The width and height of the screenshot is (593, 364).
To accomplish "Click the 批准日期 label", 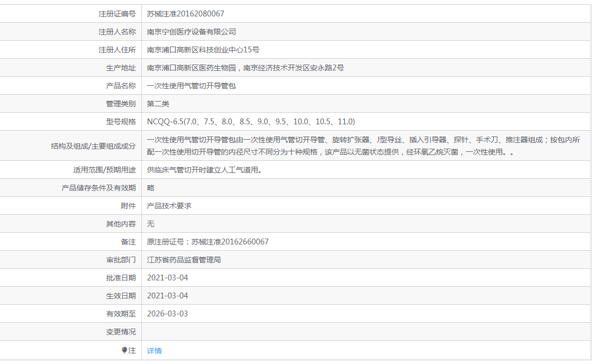I will point(121,278).
